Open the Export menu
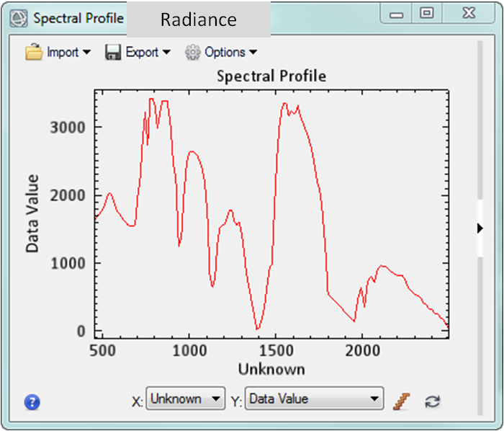The height and width of the screenshot is (431, 504). 148,52
